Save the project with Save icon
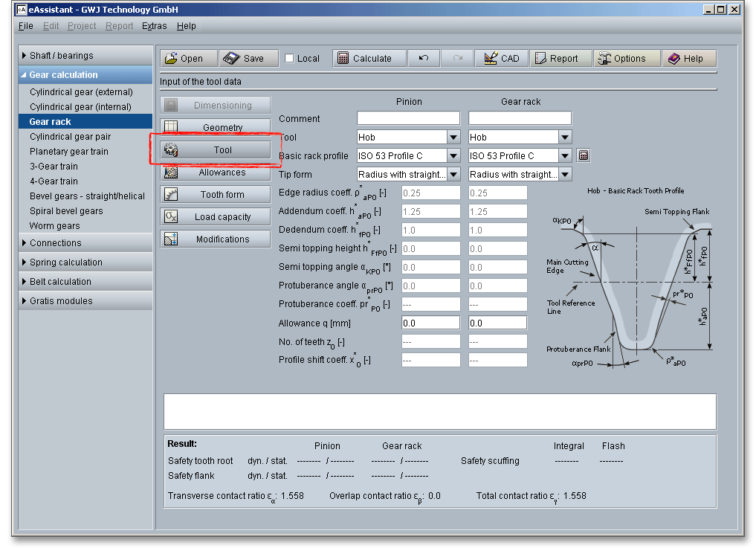The height and width of the screenshot is (548, 756). (231, 59)
